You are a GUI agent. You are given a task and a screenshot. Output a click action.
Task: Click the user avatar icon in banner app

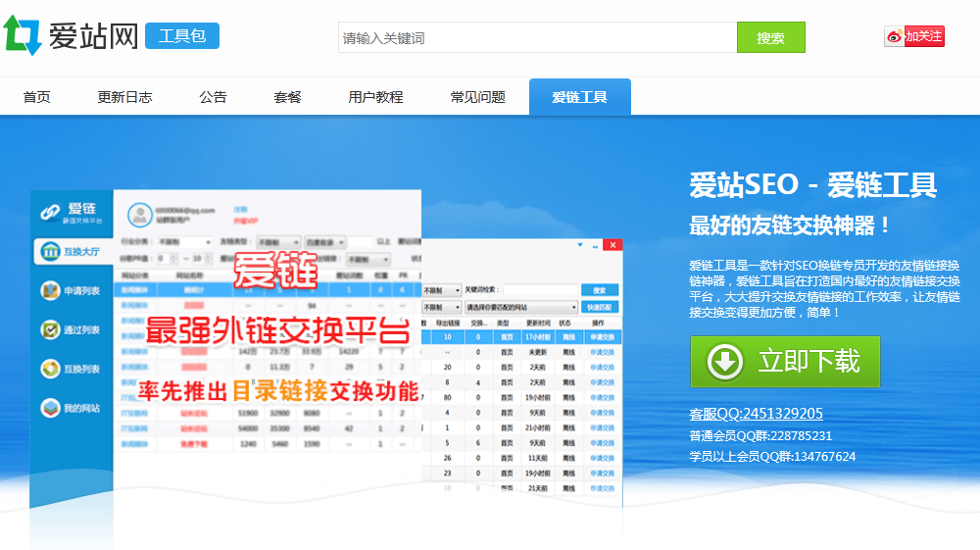tap(140, 215)
